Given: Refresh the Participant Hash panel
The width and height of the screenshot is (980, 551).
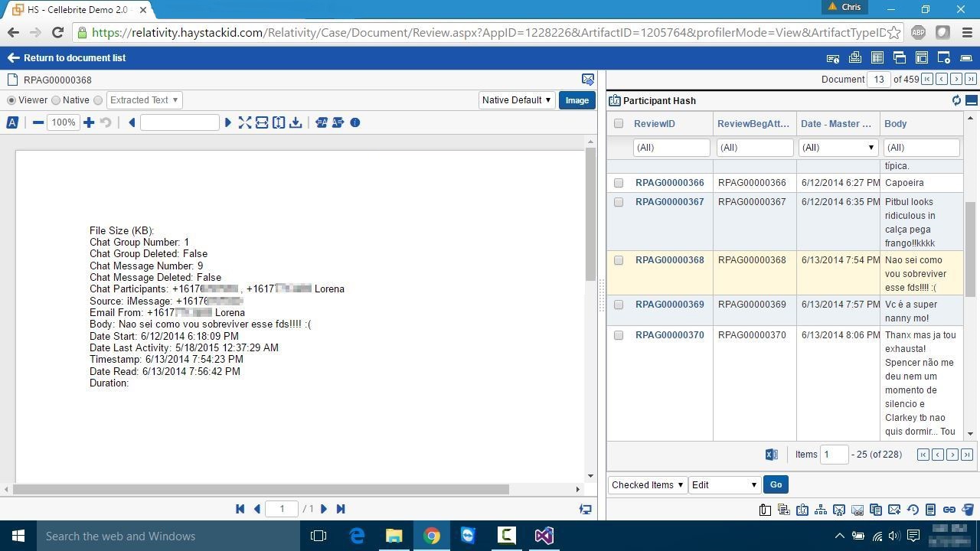Looking at the screenshot, I should 955,99.
